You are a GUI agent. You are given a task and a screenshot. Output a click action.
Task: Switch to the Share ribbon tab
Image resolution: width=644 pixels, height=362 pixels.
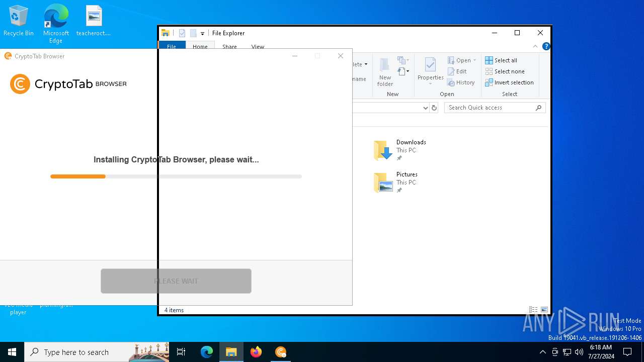[x=229, y=46]
